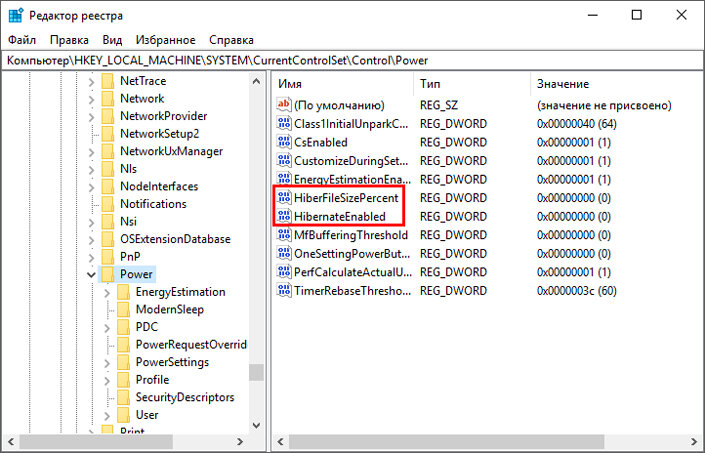Select the HibernateEnabled value name
This screenshot has width=705, height=453.
coord(339,217)
